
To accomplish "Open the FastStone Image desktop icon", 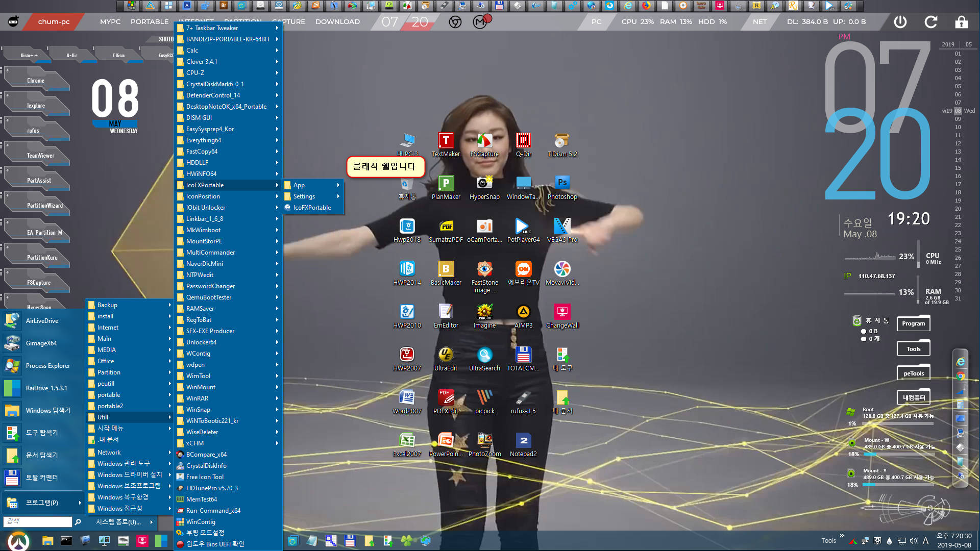I will click(x=484, y=277).
